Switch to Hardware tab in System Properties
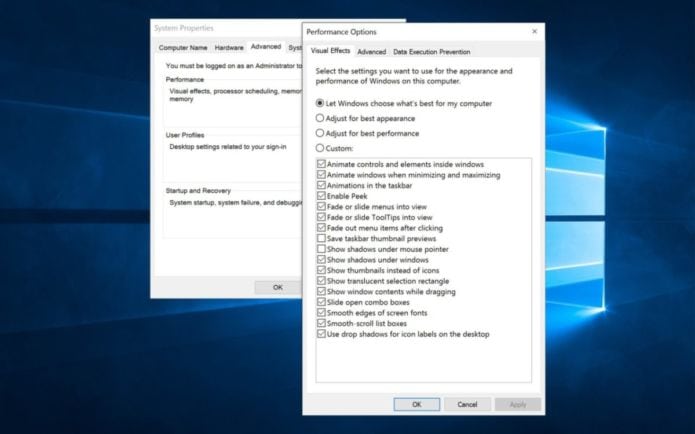 pos(229,47)
